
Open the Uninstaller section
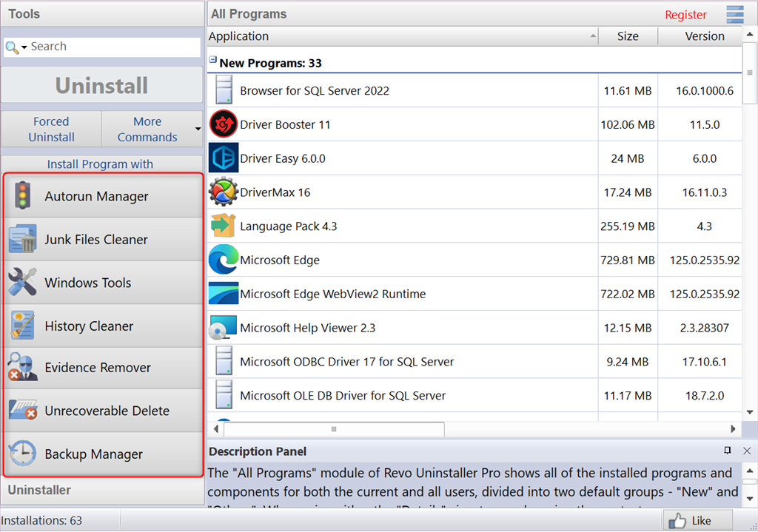coord(102,490)
